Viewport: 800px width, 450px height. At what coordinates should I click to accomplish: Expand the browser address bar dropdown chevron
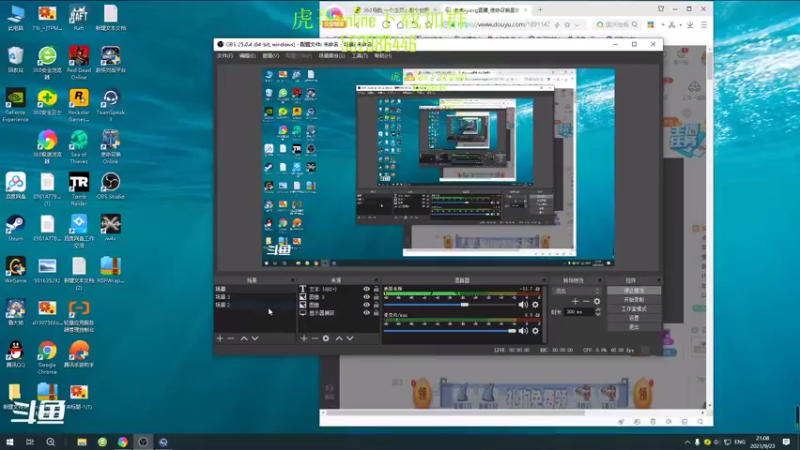577,24
